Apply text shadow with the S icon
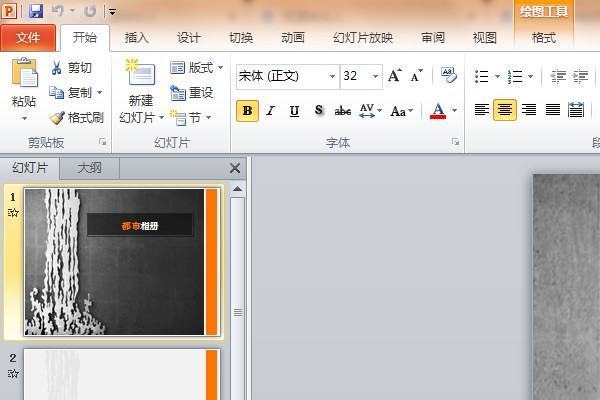This screenshot has height=400, width=600. tap(319, 111)
